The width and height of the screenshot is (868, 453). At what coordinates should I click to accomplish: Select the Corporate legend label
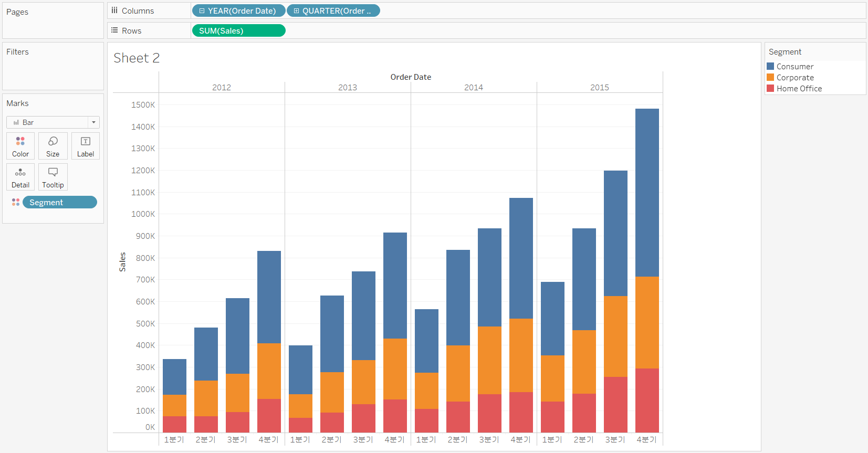pos(795,78)
